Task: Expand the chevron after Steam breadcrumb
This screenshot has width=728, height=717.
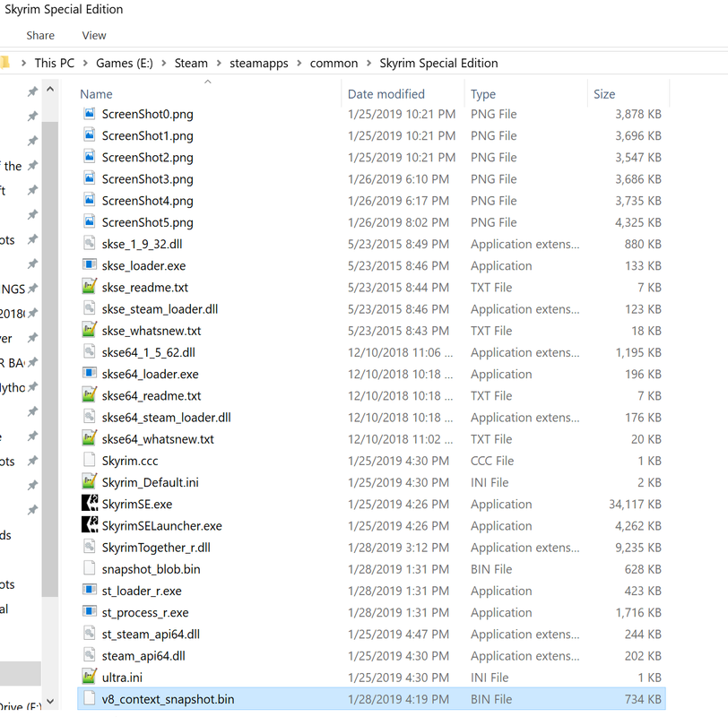Action: click(x=219, y=63)
